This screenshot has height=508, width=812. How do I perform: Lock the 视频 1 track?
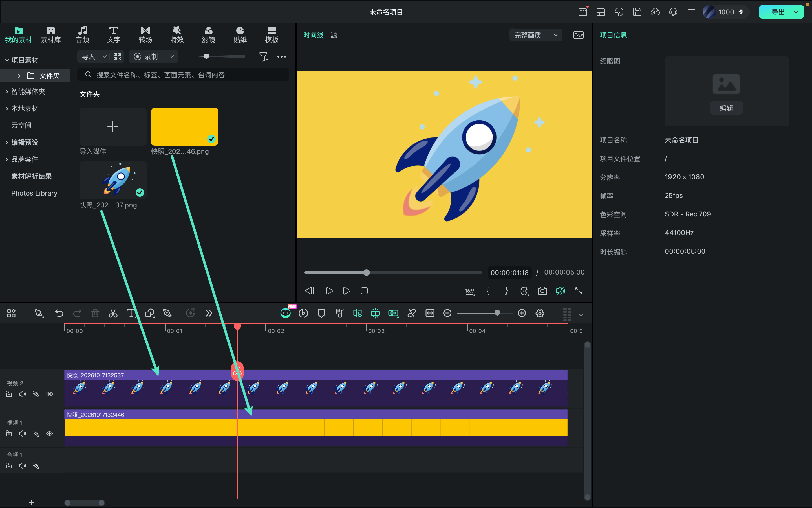[x=9, y=434]
